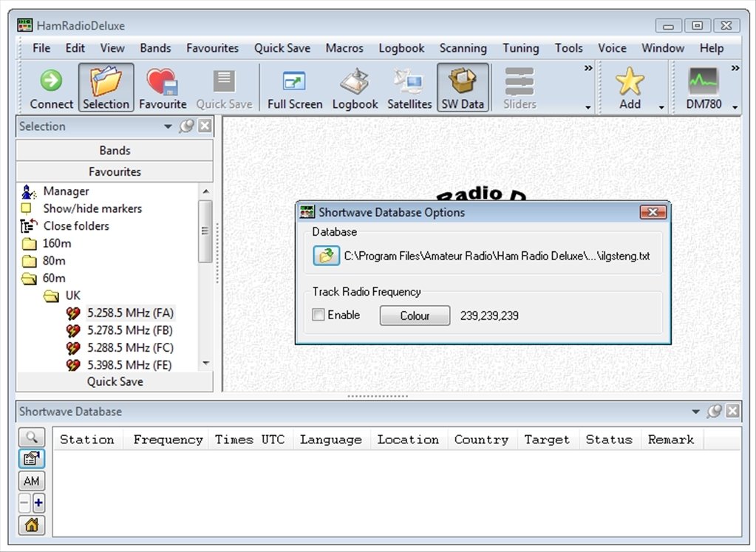Open the DM780 toolbar options dropdown

(x=735, y=107)
